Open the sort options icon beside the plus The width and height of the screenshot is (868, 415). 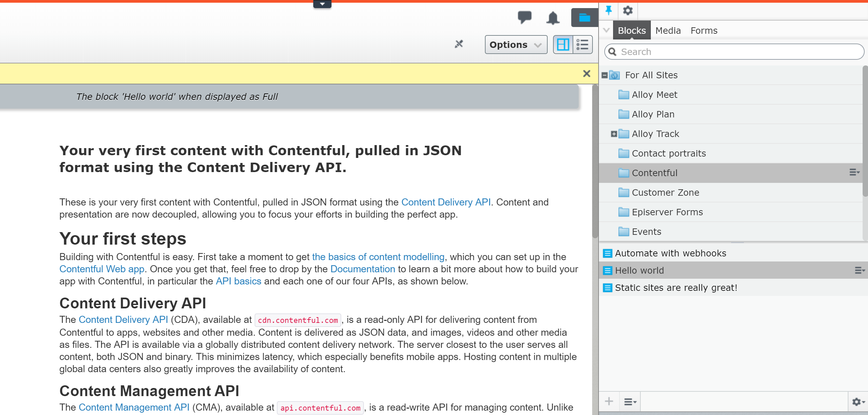(x=629, y=401)
